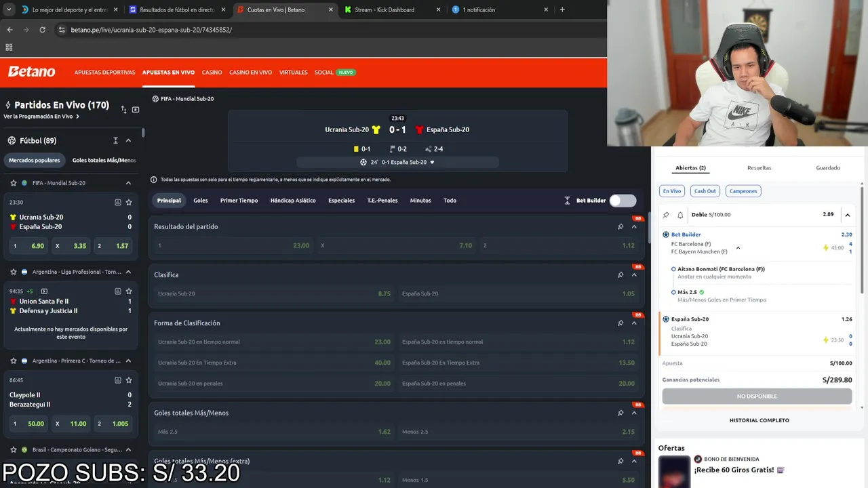
Task: Open the ¡Recibe 60 Giros Gratis! offer thumbnail
Action: tap(674, 471)
